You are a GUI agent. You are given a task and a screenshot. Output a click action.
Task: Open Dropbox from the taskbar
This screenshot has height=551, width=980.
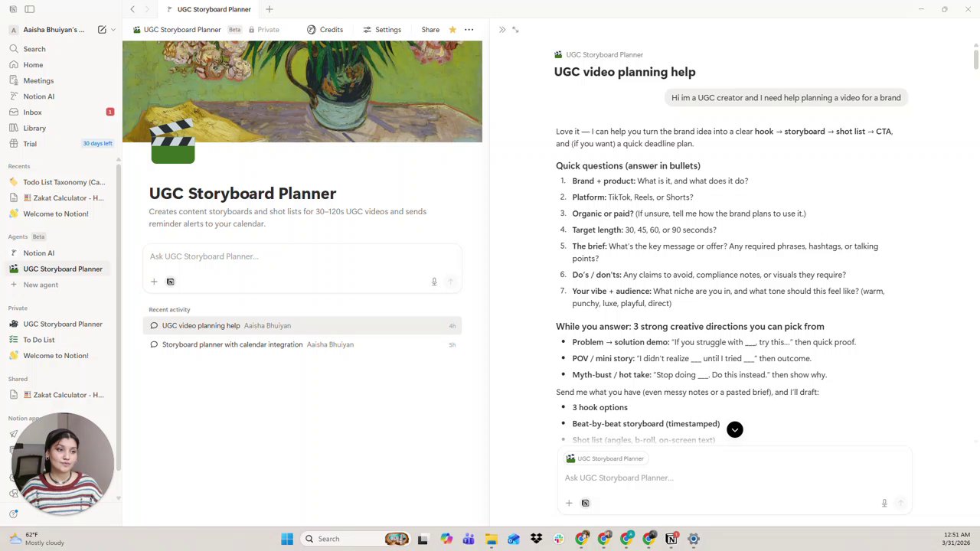click(536, 539)
